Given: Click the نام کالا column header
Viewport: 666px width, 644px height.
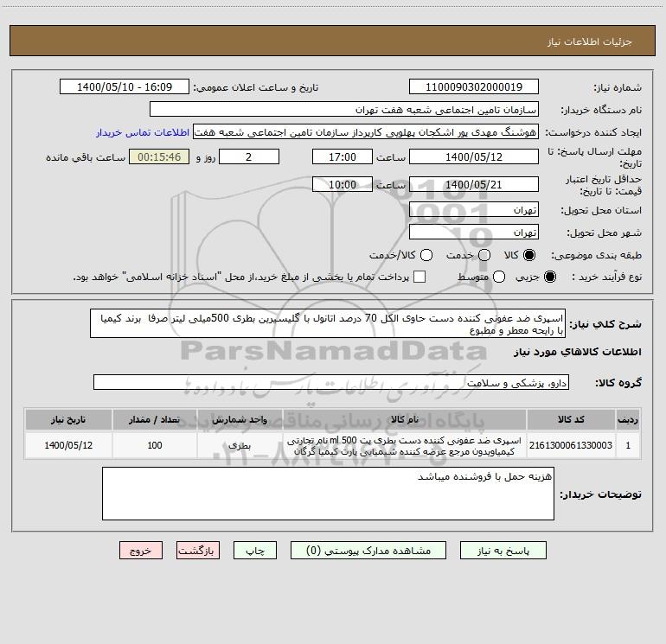Looking at the screenshot, I should (405, 420).
